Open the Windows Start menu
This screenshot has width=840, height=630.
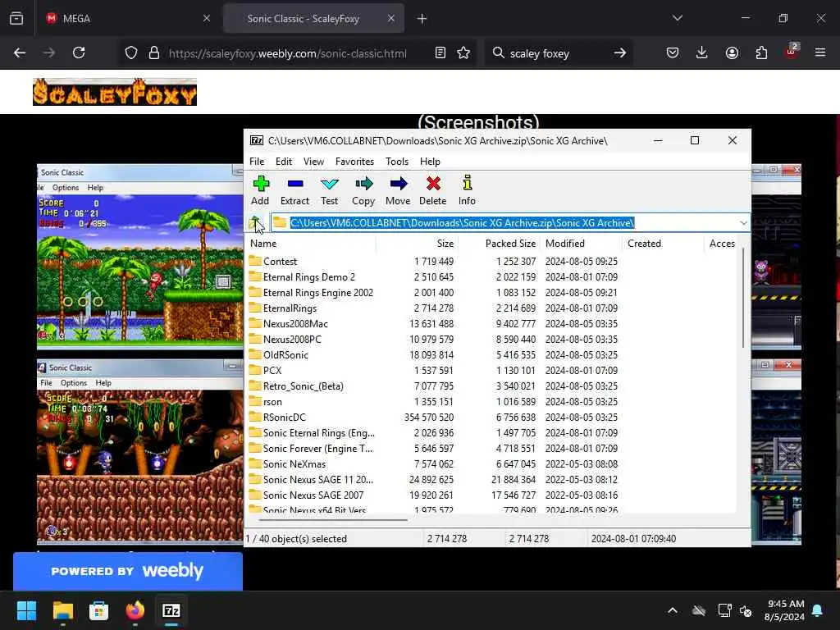pos(26,610)
